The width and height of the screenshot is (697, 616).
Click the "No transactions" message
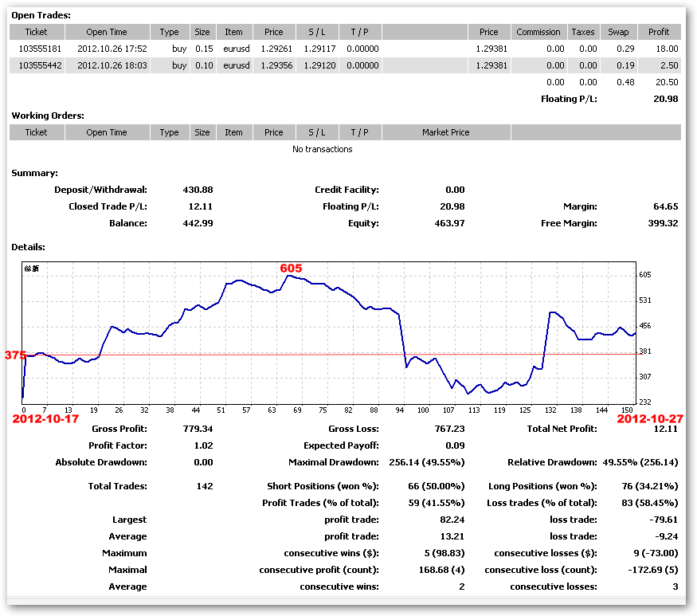(323, 149)
